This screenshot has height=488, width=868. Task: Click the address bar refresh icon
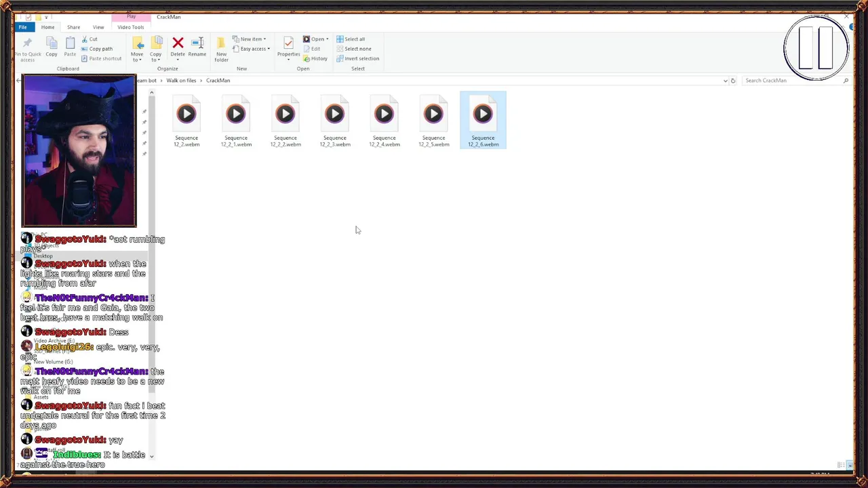point(732,81)
